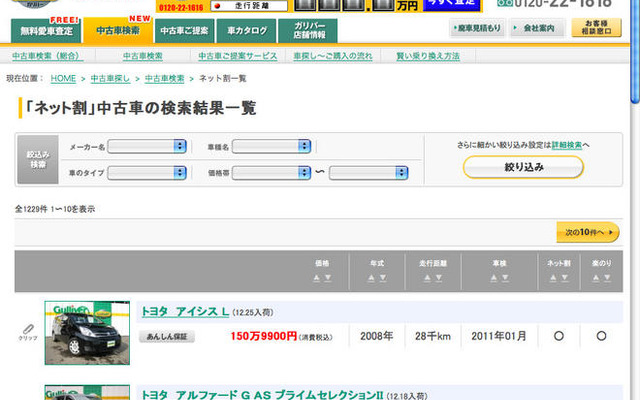Open the 車カタログ tab
The height and width of the screenshot is (400, 640).
[247, 31]
